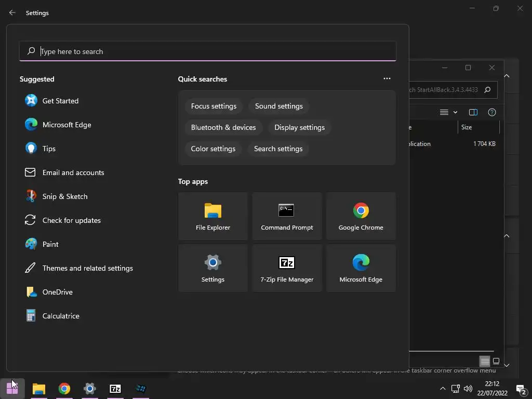Launch Calculatrice calculator app
Screen dimensions: 532x399
[52, 316]
